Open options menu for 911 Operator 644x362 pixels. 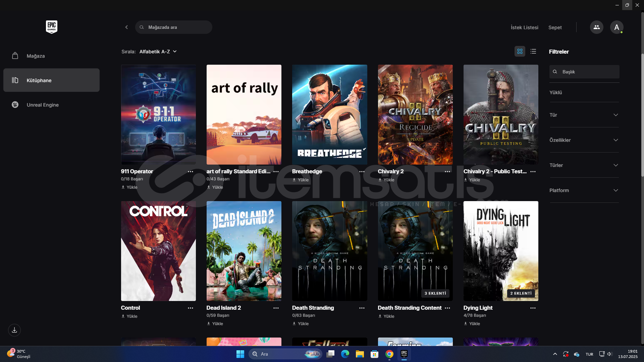tap(191, 172)
